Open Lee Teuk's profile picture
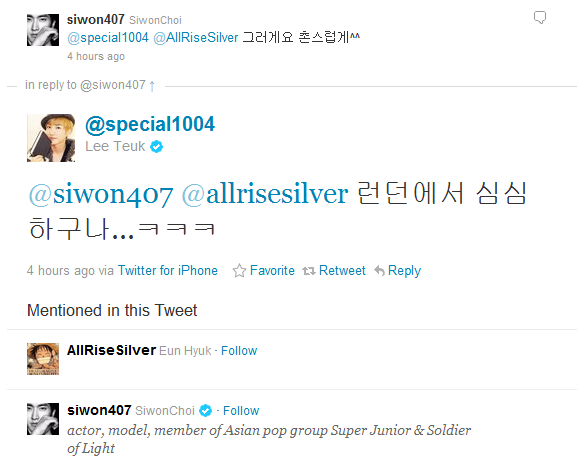The width and height of the screenshot is (585, 473). point(51,138)
